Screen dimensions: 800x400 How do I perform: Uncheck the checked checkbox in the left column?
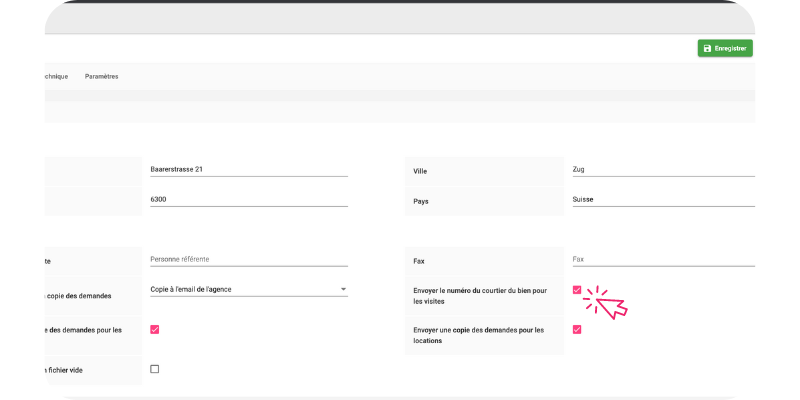point(154,329)
